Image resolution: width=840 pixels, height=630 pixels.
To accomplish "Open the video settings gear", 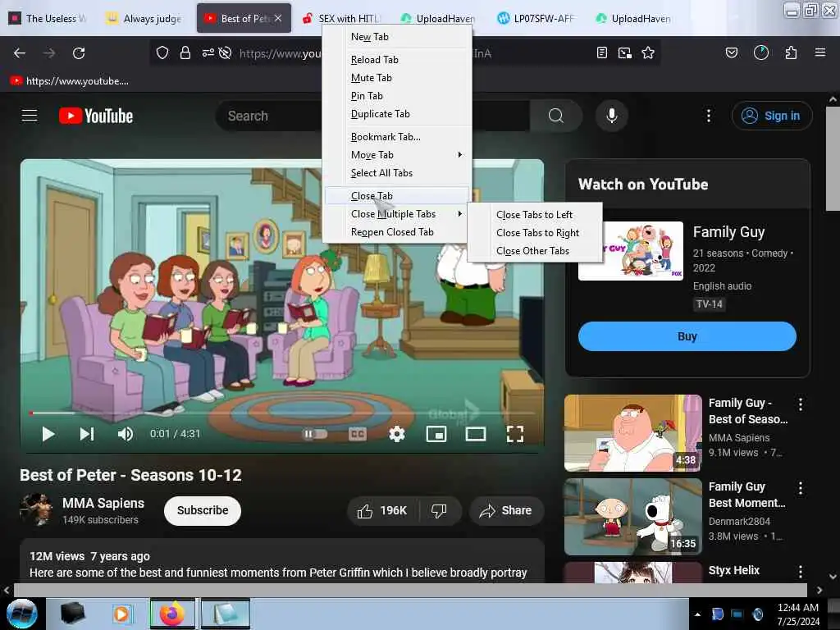I will [x=397, y=434].
